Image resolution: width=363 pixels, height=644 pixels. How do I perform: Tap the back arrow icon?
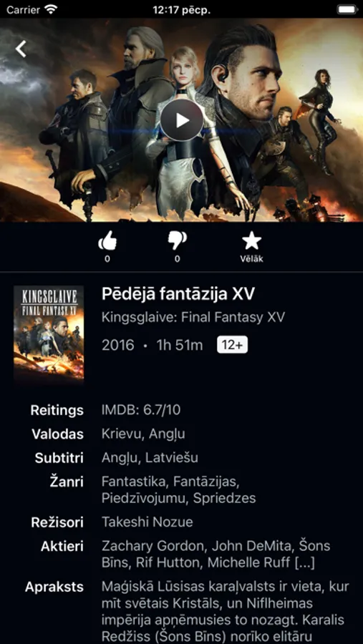pos(21,49)
